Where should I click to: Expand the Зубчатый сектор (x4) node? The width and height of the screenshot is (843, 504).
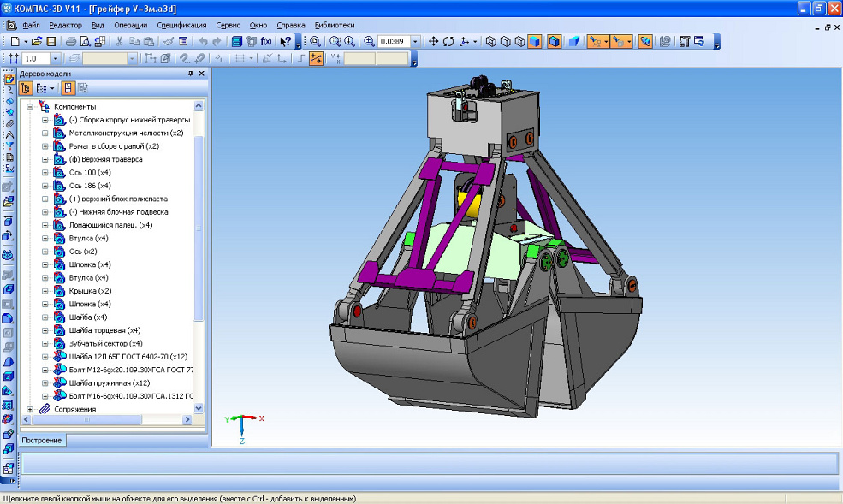tap(45, 343)
